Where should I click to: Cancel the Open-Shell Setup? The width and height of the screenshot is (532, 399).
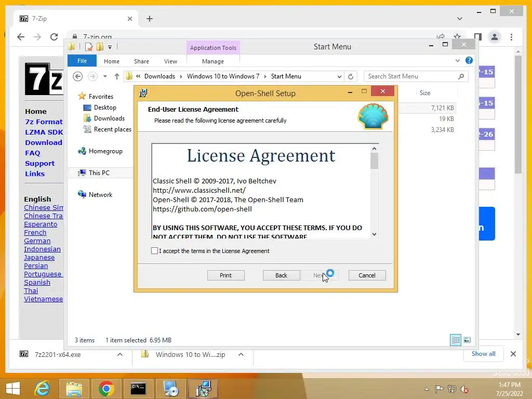[x=367, y=275]
